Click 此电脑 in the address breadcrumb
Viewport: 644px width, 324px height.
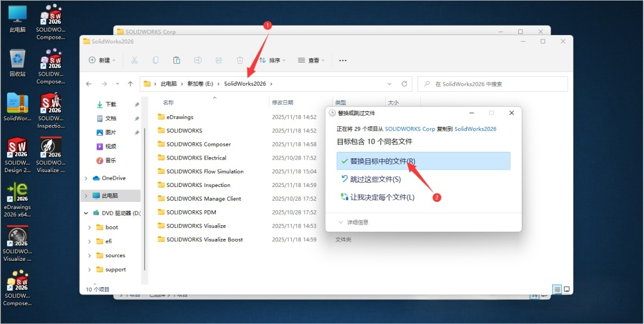point(168,83)
